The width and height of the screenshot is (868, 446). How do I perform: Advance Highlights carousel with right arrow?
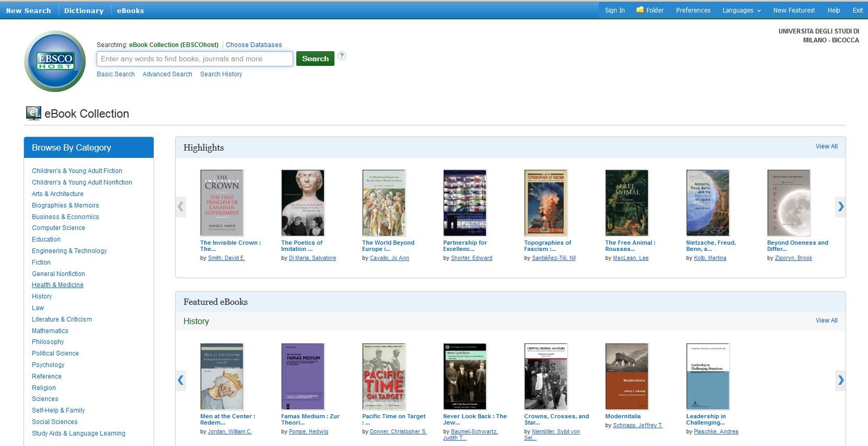pos(840,207)
